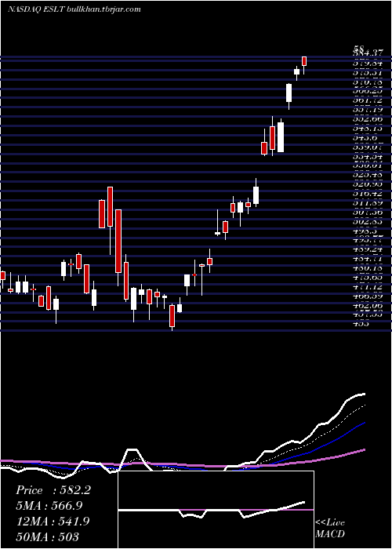Image resolution: width=392 pixels, height=549 pixels.
Task: Click the pink 50MA line's right end
Action: click(364, 450)
